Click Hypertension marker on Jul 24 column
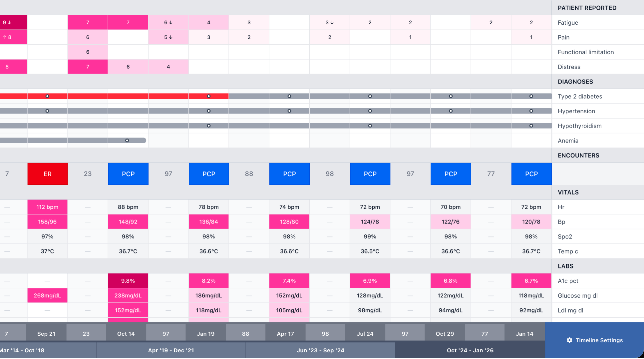This screenshot has width=644, height=359. (x=370, y=111)
